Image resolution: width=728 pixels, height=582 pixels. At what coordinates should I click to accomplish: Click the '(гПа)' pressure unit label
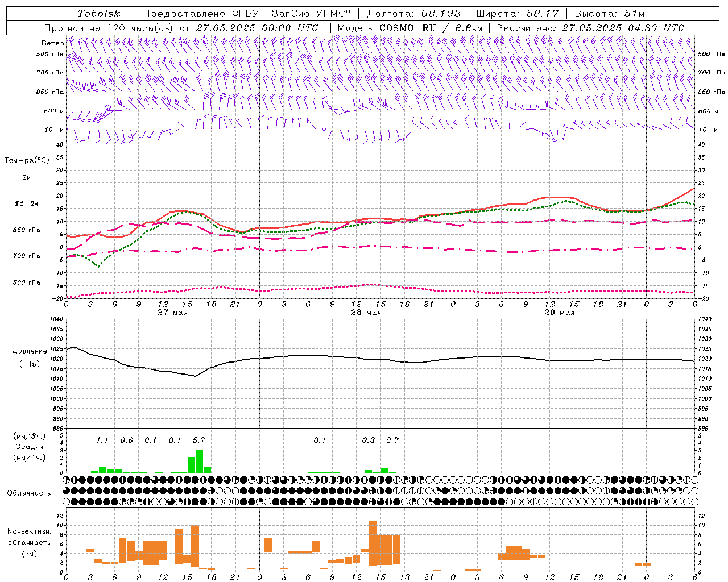click(30, 364)
